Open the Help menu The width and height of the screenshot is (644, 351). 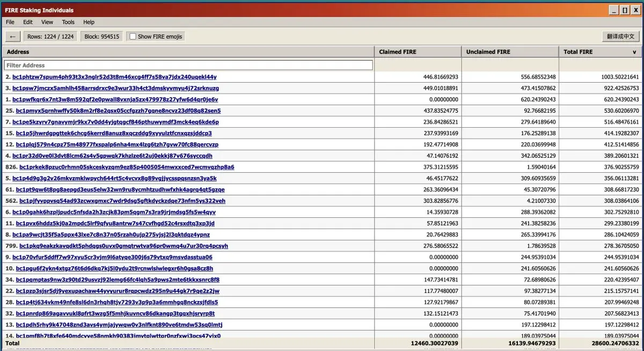(x=89, y=22)
